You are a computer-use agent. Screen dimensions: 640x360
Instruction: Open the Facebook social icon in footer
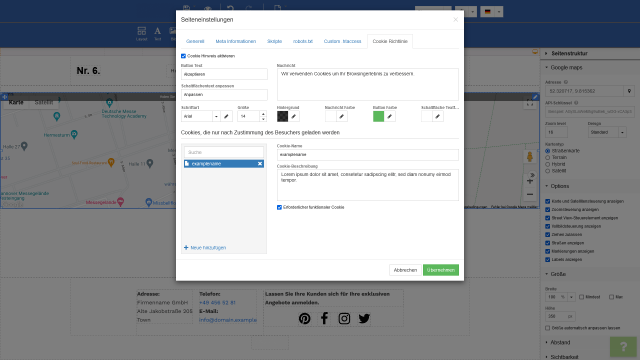(x=324, y=318)
